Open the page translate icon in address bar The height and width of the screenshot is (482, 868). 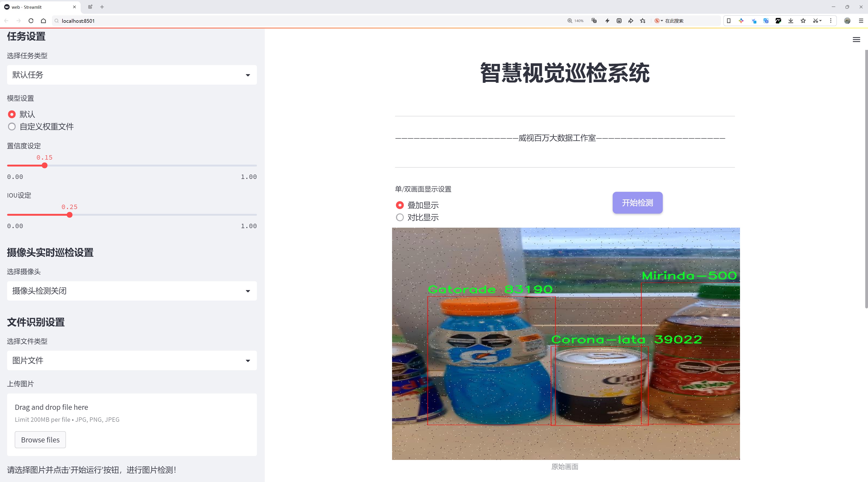(x=594, y=21)
